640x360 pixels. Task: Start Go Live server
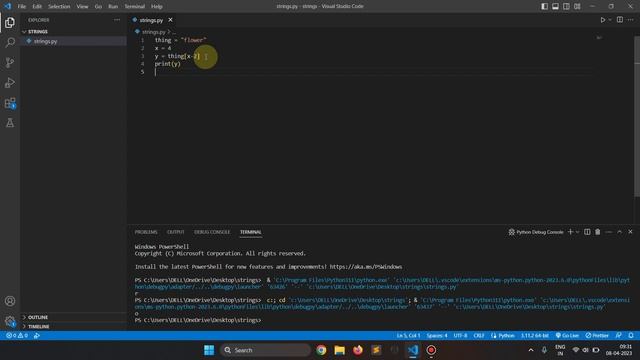567,336
